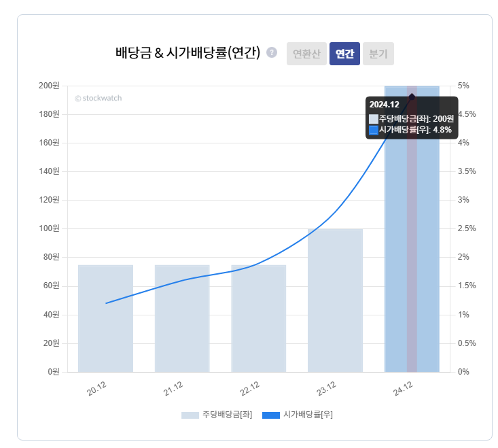Click the 100원 left axis label
Viewport: 498px width, 448px height.
(49, 228)
